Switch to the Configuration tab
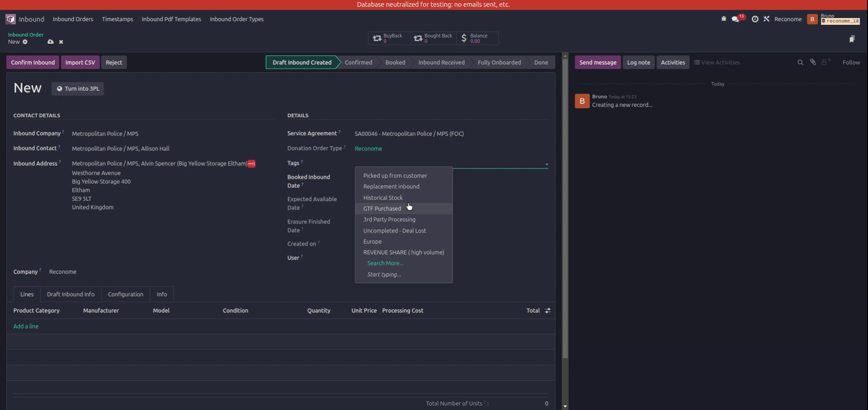The height and width of the screenshot is (410, 868). pyautogui.click(x=125, y=294)
